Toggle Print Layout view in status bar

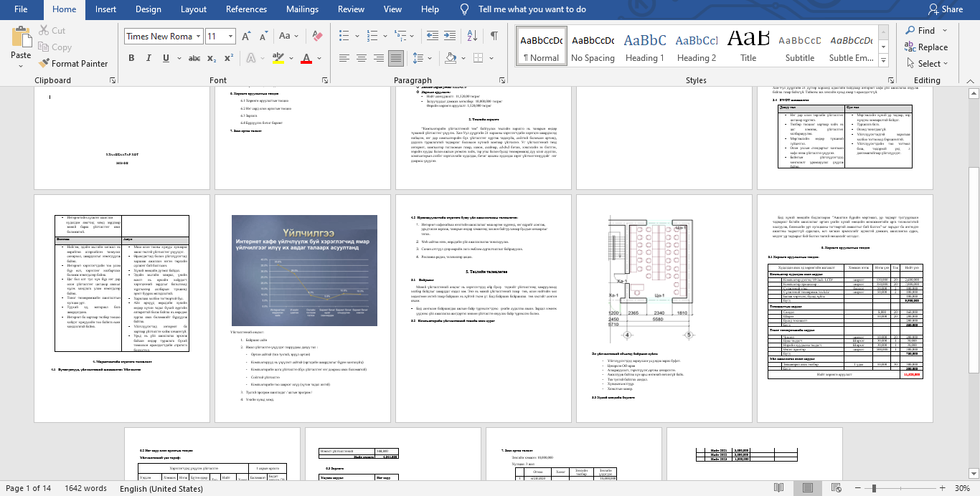809,489
